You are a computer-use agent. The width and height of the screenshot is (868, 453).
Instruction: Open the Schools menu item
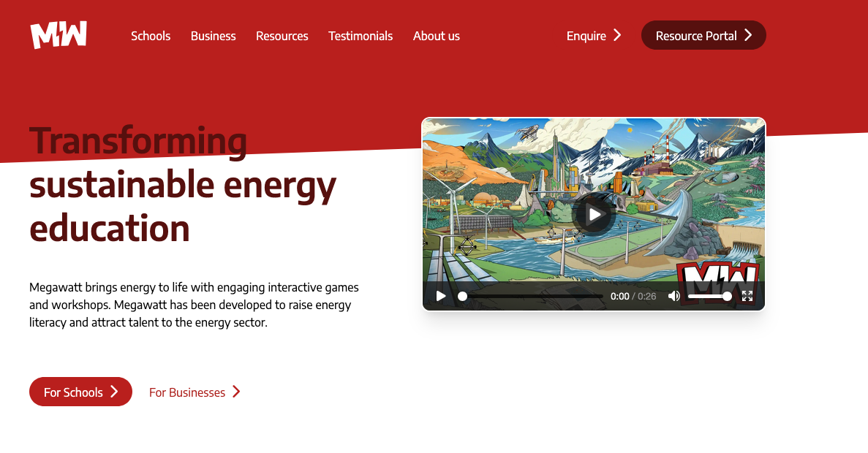(x=151, y=36)
